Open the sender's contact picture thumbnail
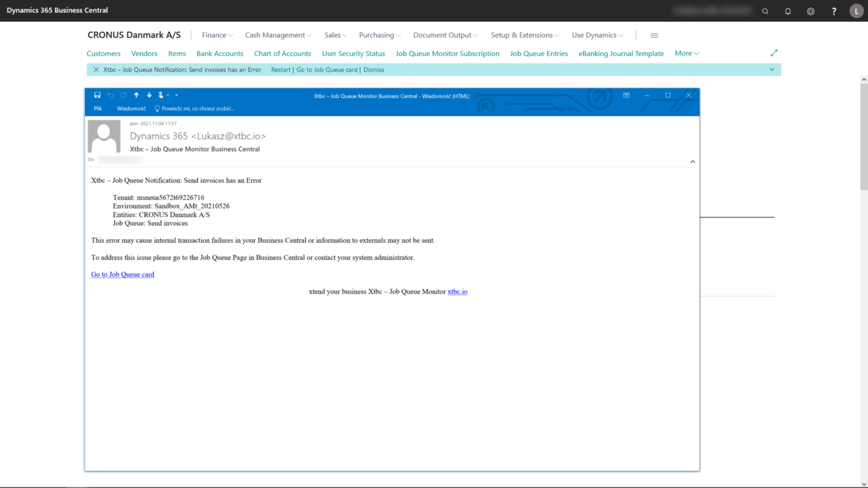The width and height of the screenshot is (868, 488). point(104,135)
